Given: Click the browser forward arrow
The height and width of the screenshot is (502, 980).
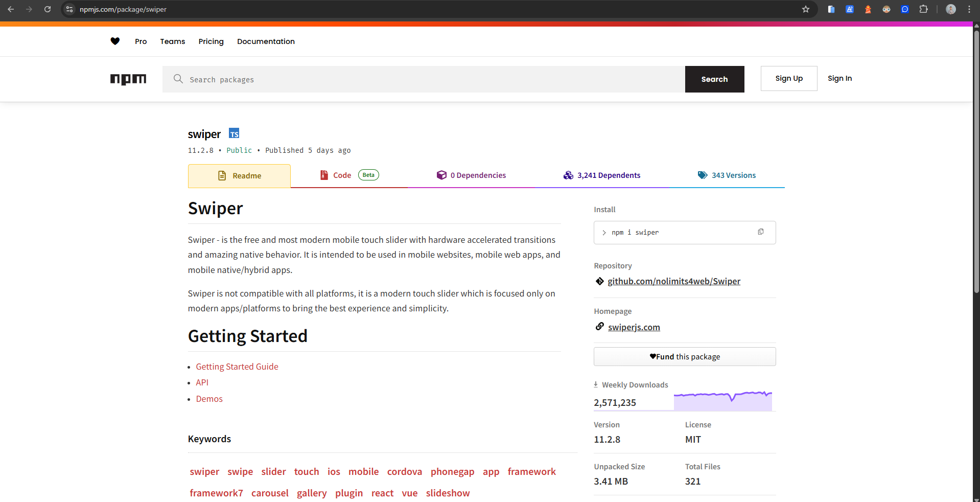Looking at the screenshot, I should pyautogui.click(x=29, y=9).
